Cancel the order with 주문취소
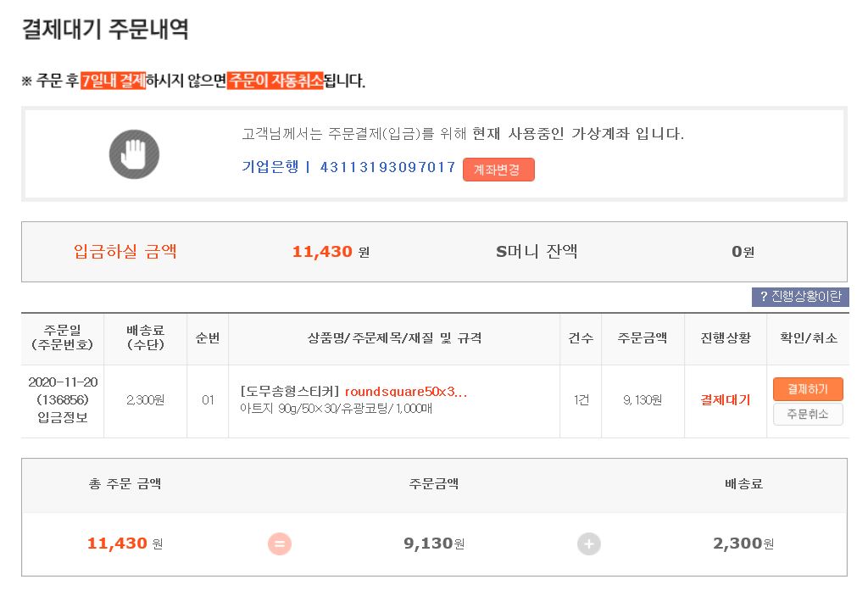Image resolution: width=868 pixels, height=591 pixels. coord(808,414)
